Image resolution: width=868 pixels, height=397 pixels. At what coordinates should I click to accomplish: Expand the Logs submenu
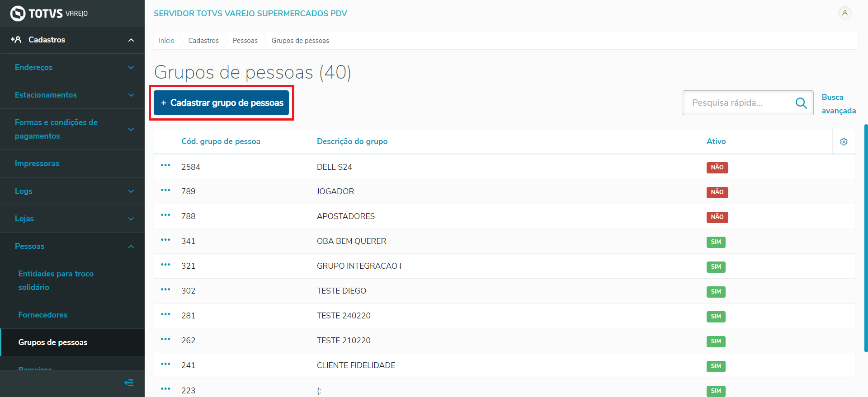tap(72, 191)
